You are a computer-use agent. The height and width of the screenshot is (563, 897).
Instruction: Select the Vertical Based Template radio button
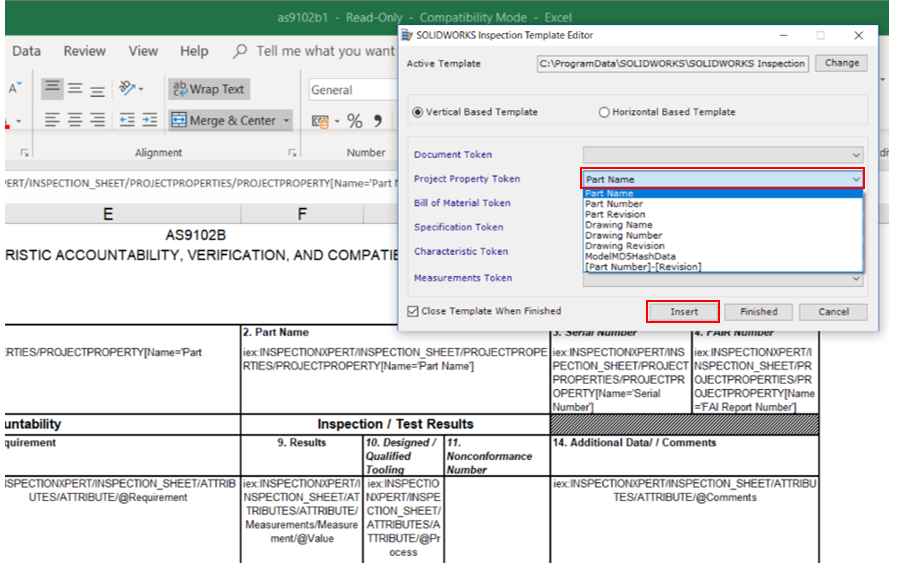(x=418, y=112)
